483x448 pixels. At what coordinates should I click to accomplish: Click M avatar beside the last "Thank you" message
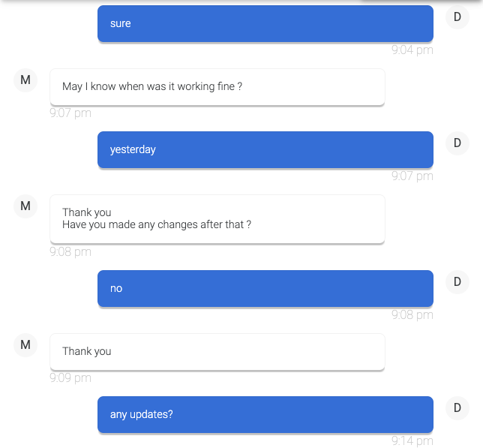pyautogui.click(x=25, y=344)
